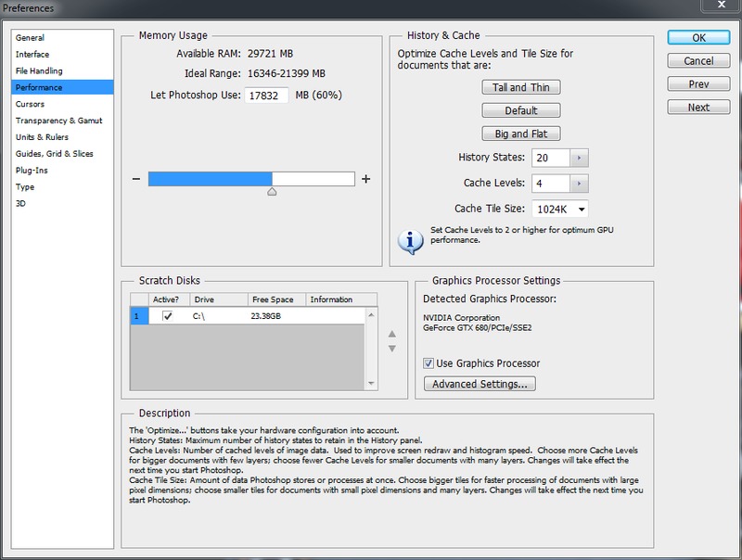The height and width of the screenshot is (560, 742).
Task: Open the Transparency & Gamut category
Action: [x=58, y=121]
